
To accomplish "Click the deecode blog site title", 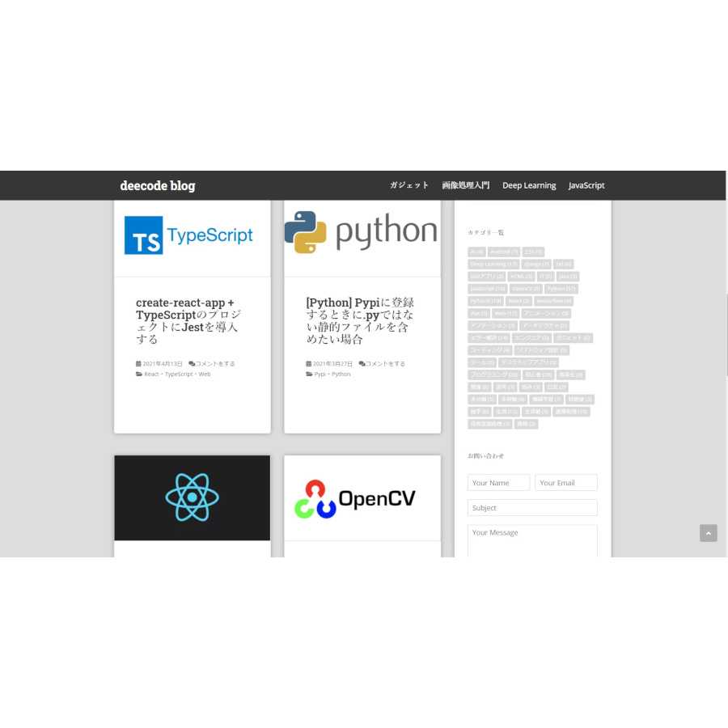I will pyautogui.click(x=158, y=185).
